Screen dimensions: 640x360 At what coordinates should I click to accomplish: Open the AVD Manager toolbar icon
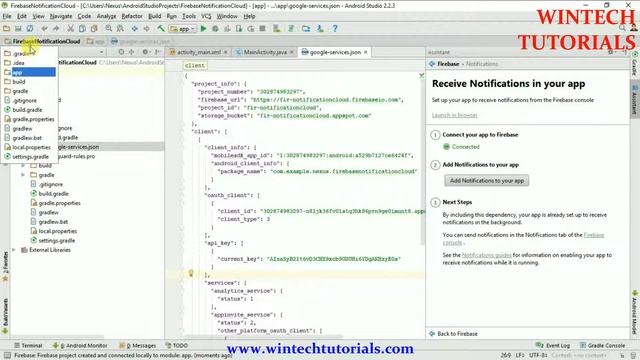tap(277, 29)
